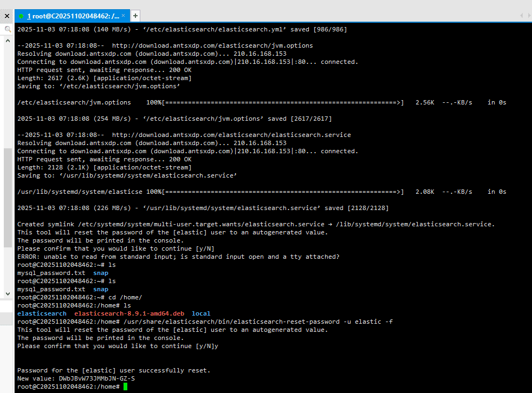
Task: Open the search magnifier in the left sidebar
Action: (x=8, y=29)
